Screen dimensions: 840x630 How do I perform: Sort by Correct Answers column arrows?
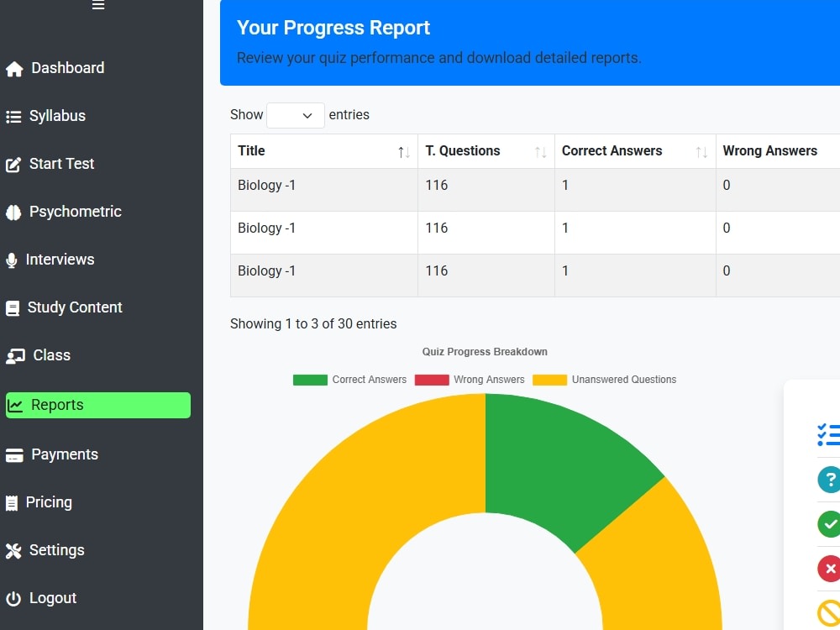tap(701, 152)
